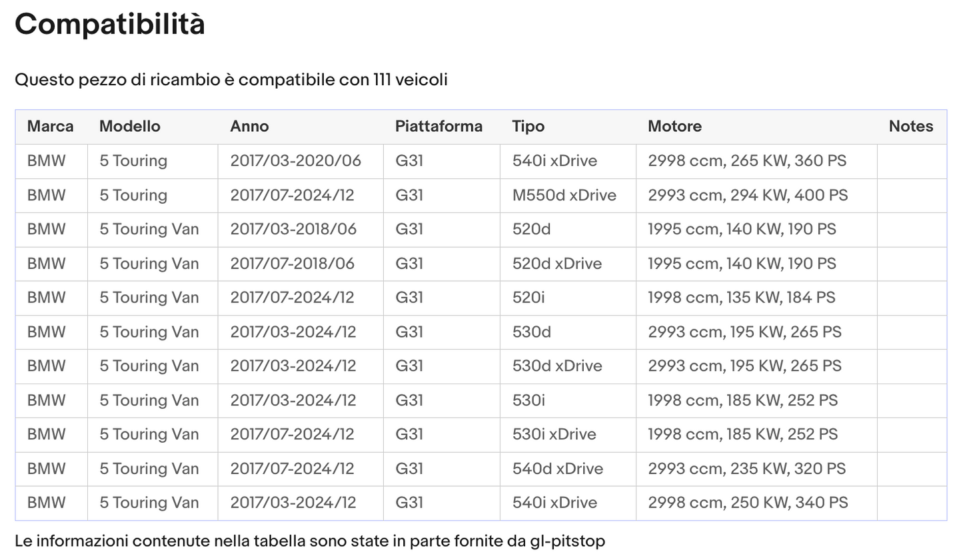Click the Compatibilità heading
This screenshot has height=560, width=963.
coord(110,25)
